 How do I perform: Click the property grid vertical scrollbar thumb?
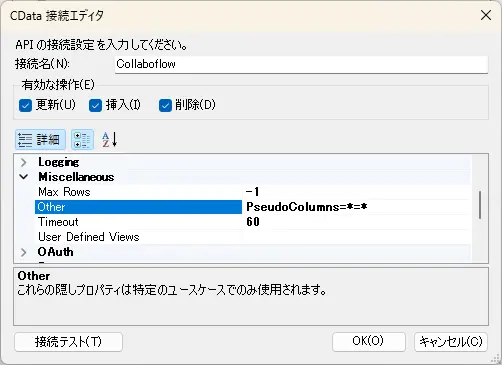(480, 205)
